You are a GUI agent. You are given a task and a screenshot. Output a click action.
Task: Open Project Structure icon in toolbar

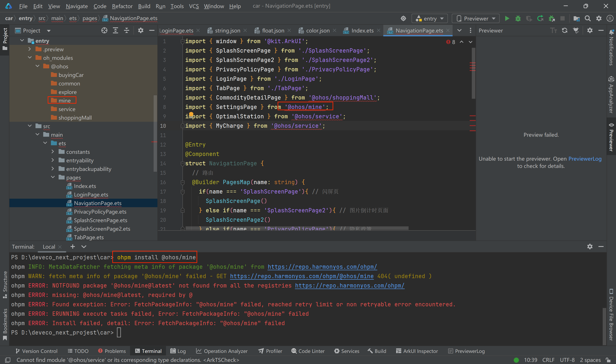coord(576,18)
